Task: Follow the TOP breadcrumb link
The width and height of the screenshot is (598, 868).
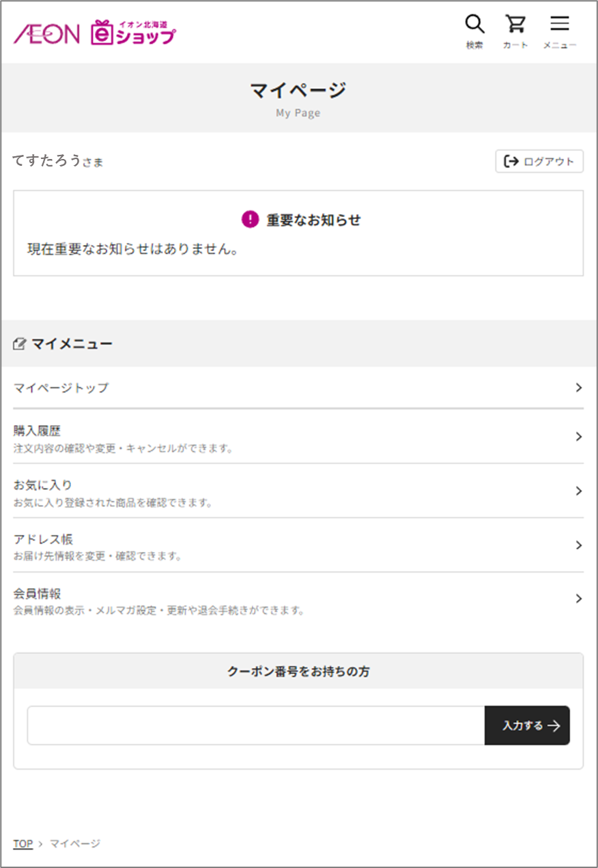Action: tap(23, 843)
